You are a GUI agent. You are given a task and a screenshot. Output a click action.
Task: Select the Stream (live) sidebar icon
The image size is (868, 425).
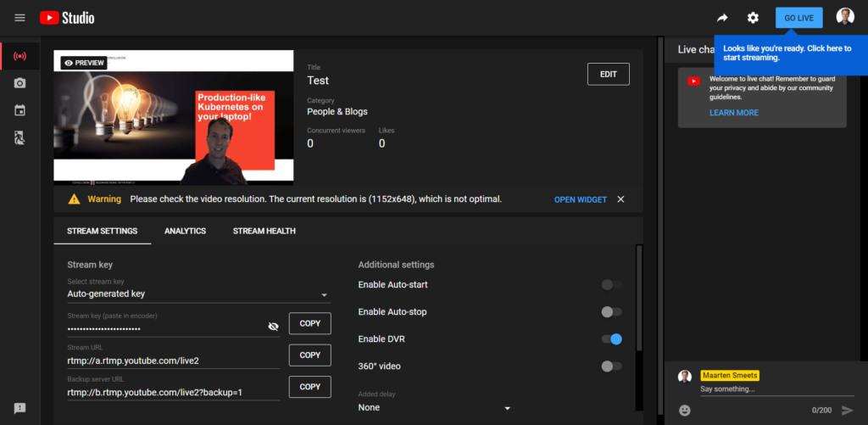click(x=19, y=57)
